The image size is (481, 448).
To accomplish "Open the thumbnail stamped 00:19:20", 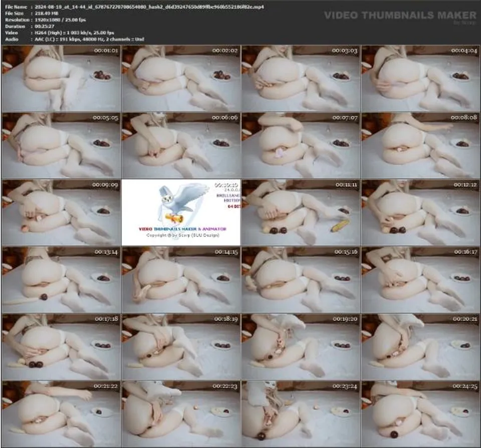I will click(x=301, y=347).
